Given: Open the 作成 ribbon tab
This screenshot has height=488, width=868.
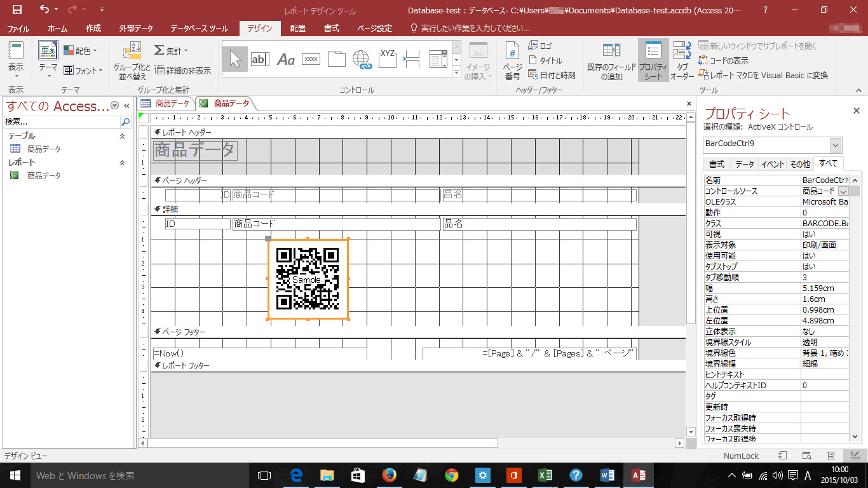Looking at the screenshot, I should [93, 29].
